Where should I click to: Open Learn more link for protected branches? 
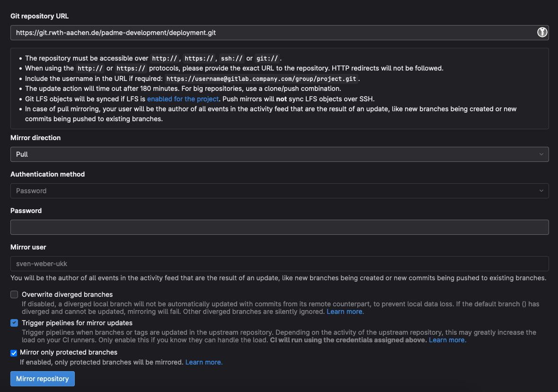click(x=204, y=362)
